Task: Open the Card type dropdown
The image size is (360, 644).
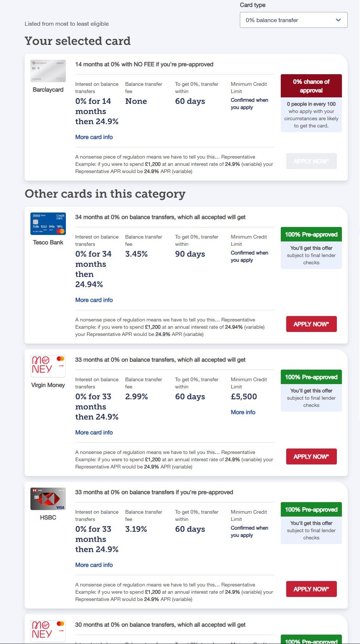Action: 293,20
